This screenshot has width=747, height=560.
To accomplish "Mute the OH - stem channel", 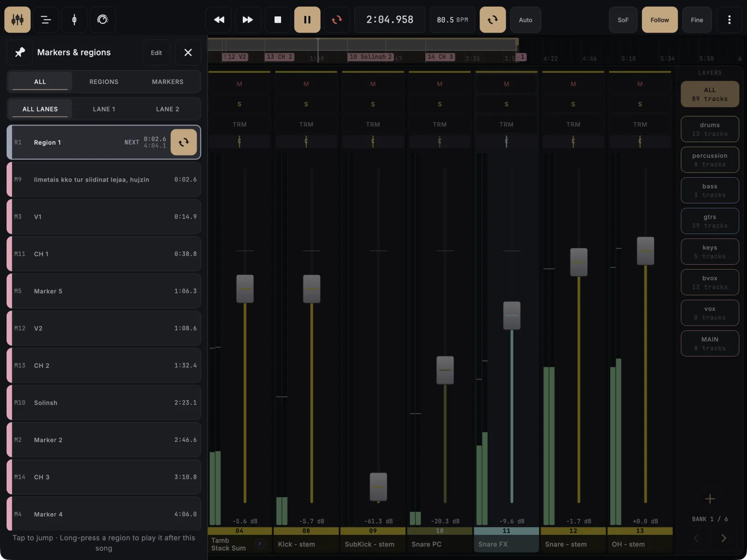I will pyautogui.click(x=640, y=84).
